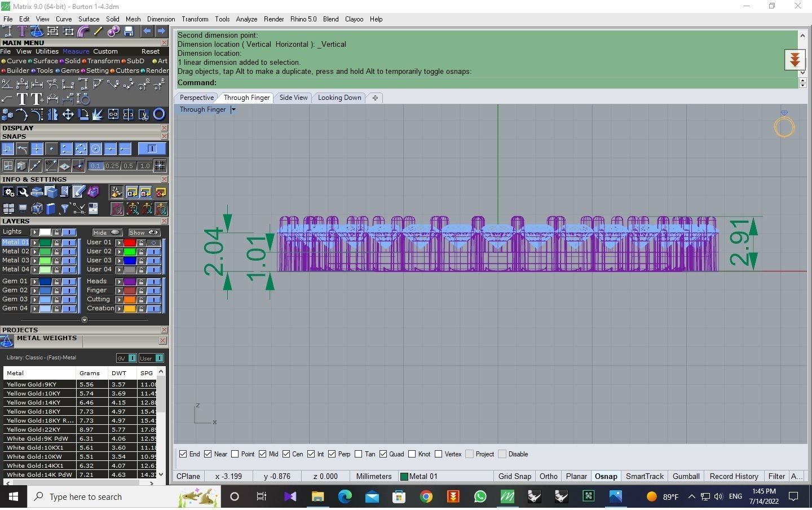Open the Through Finger viewport dropdown arrow
The width and height of the screenshot is (812, 510).
(x=233, y=109)
